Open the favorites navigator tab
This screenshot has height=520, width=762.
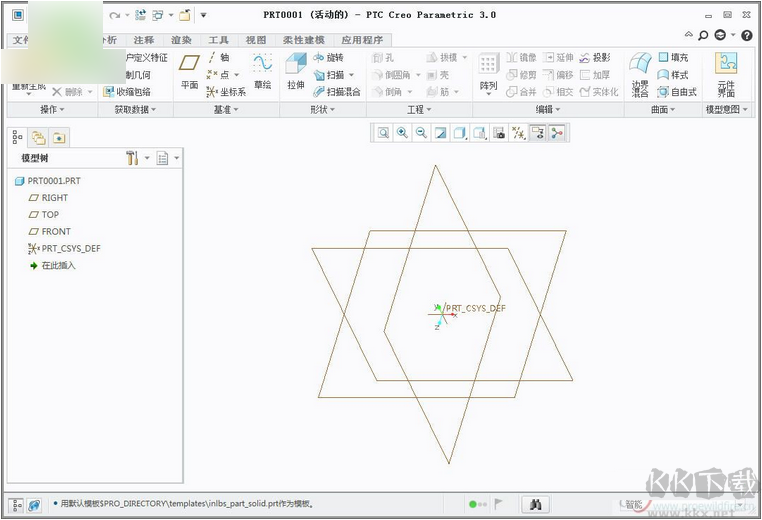tap(59, 138)
